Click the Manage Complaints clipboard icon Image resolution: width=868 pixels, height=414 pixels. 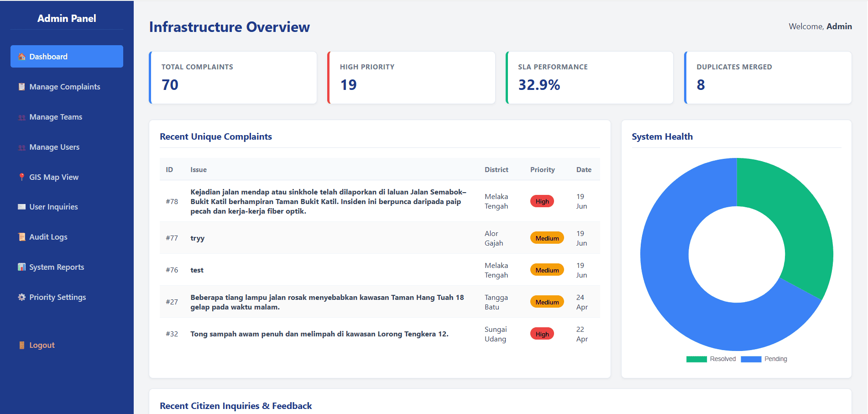(21, 87)
